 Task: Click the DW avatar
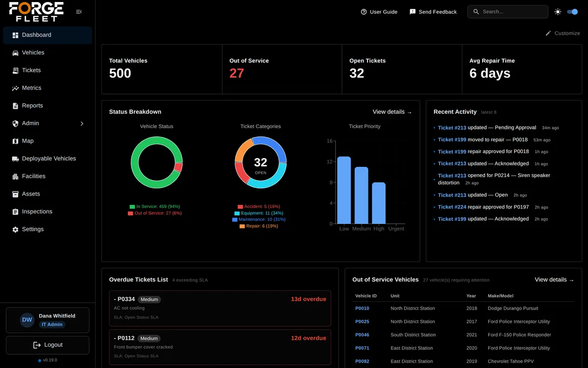click(x=27, y=320)
